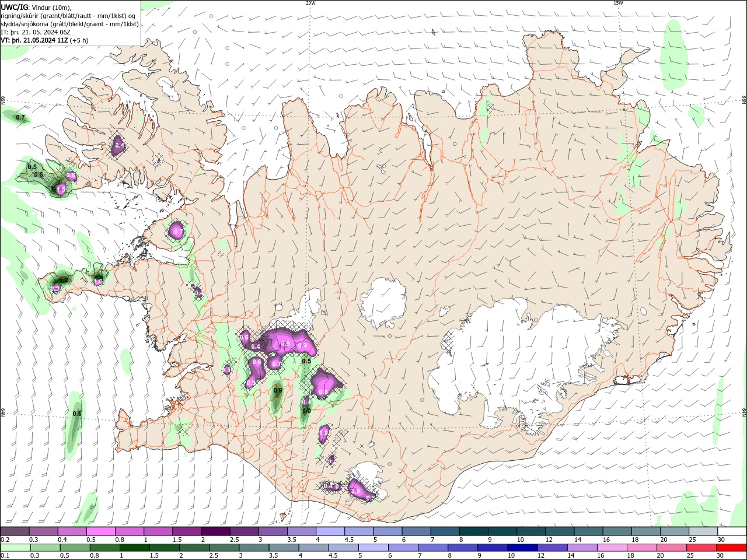Select the '25' label under upper legend

(x=692, y=540)
